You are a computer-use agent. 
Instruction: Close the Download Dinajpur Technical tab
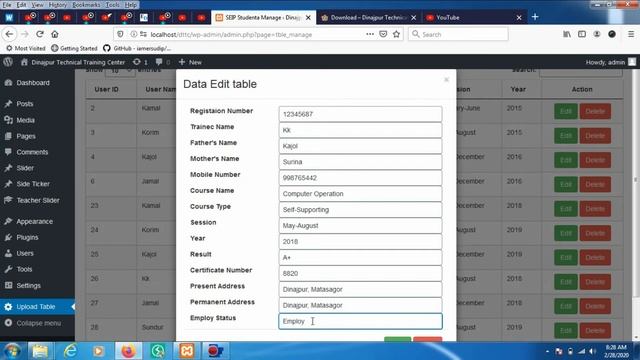point(413,18)
